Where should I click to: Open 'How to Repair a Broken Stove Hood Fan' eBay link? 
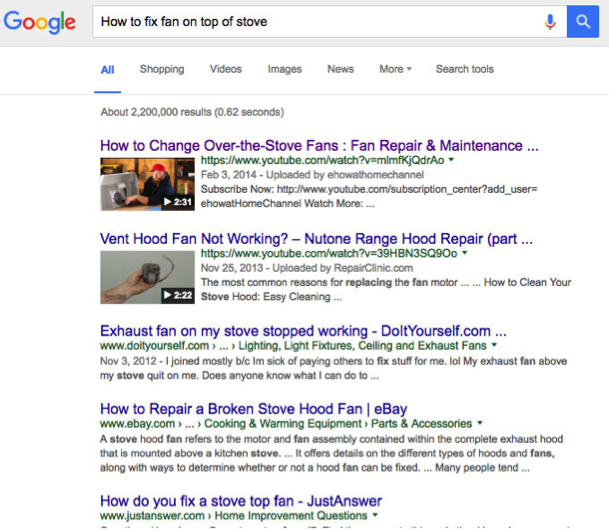(x=253, y=409)
